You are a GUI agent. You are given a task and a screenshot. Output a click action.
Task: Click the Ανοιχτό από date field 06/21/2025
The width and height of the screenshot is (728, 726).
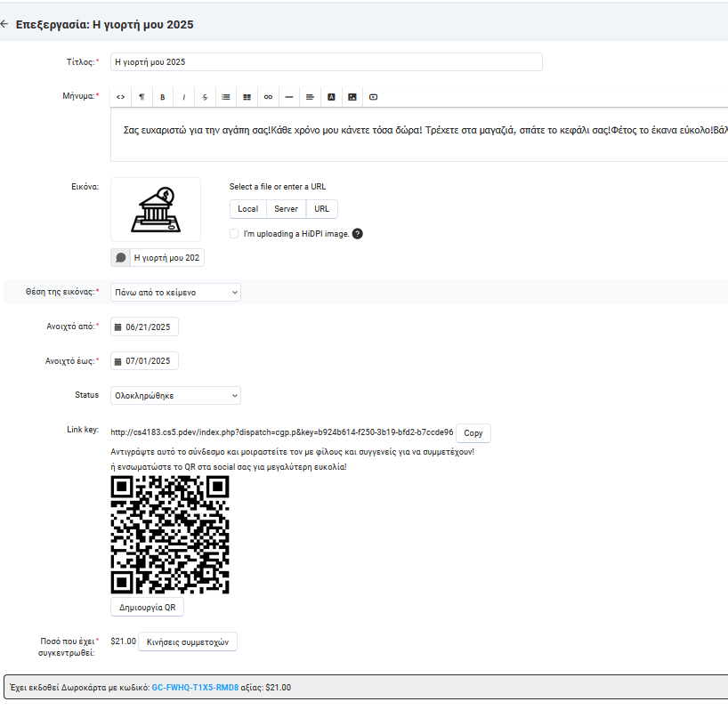(144, 327)
